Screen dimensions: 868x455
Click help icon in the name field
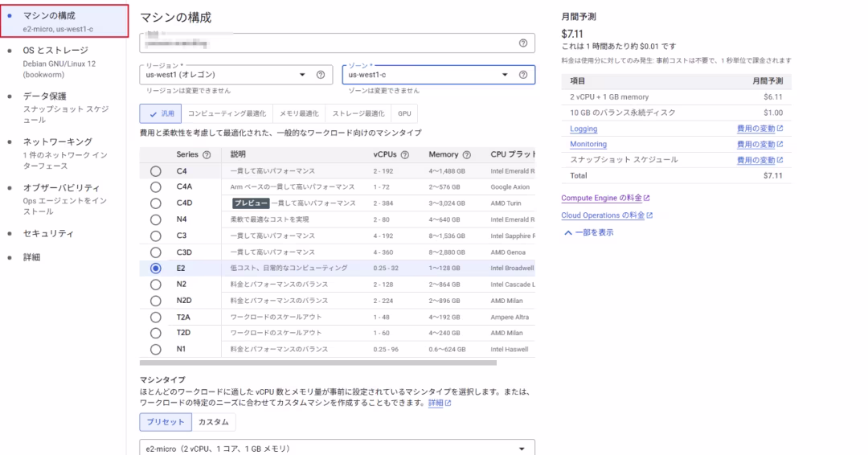(x=522, y=43)
